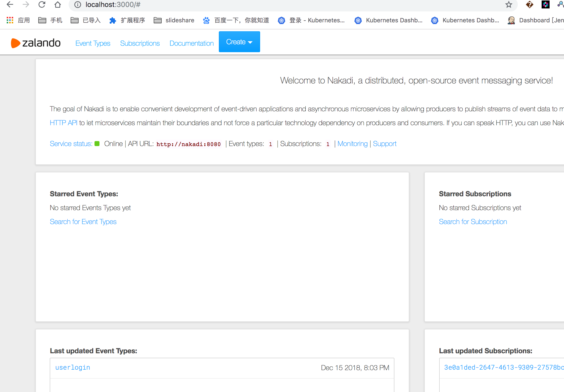
Task: Open the 登录 - Kubernetes bookmark
Action: click(311, 20)
